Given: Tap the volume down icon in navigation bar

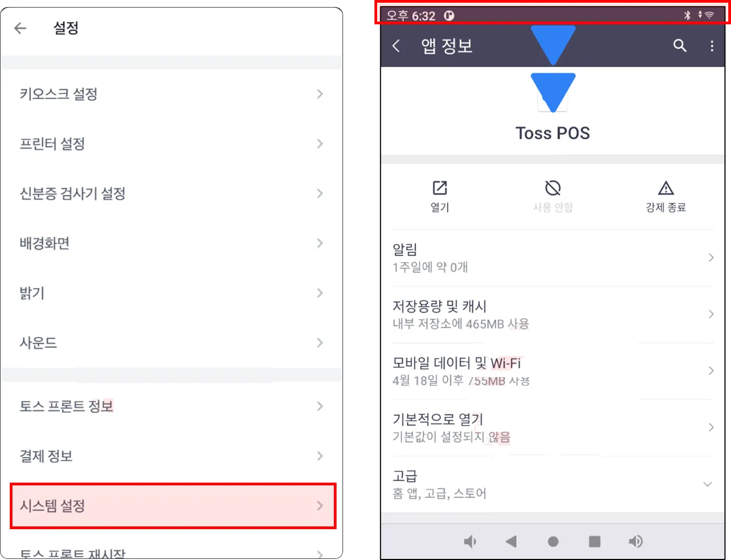Looking at the screenshot, I should (470, 541).
